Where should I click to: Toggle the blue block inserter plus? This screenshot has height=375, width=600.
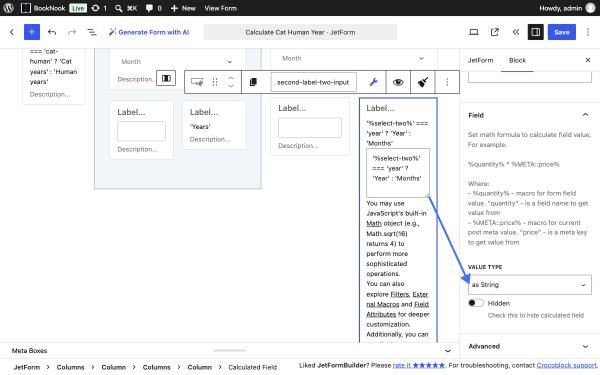tap(32, 32)
